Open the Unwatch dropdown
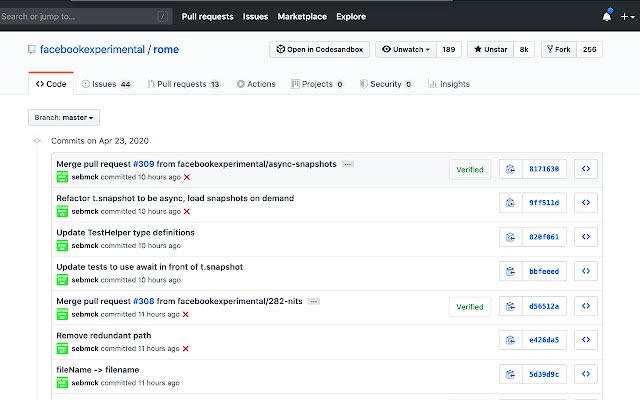The width and height of the screenshot is (640, 400). 406,49
